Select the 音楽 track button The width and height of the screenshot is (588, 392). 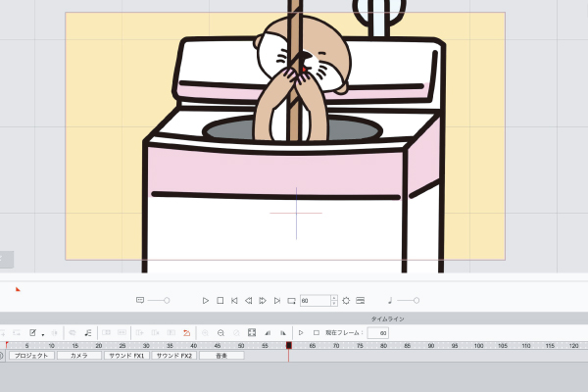tap(221, 355)
